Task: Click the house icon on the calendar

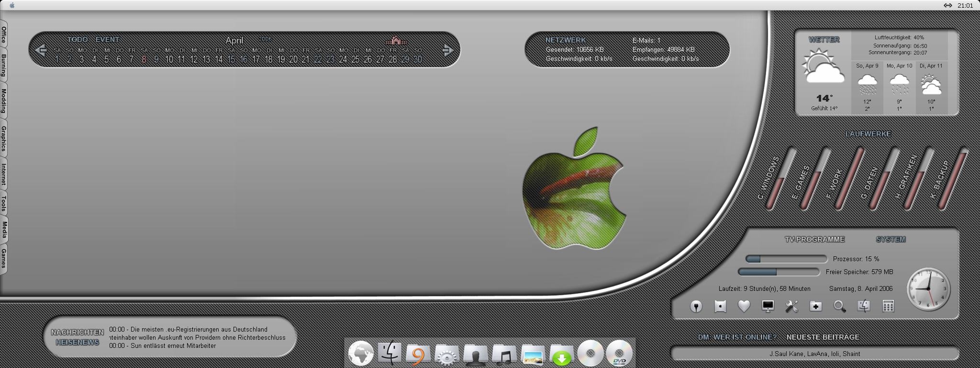Action: [x=396, y=40]
